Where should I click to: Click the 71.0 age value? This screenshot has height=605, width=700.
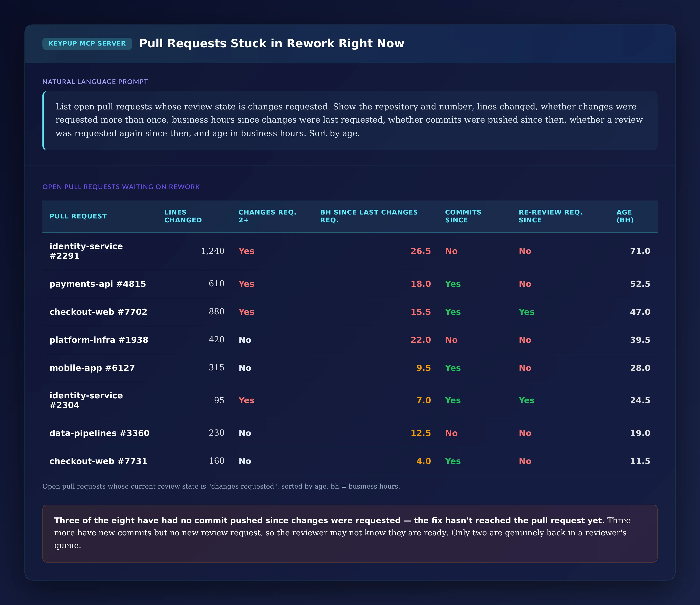(x=640, y=251)
